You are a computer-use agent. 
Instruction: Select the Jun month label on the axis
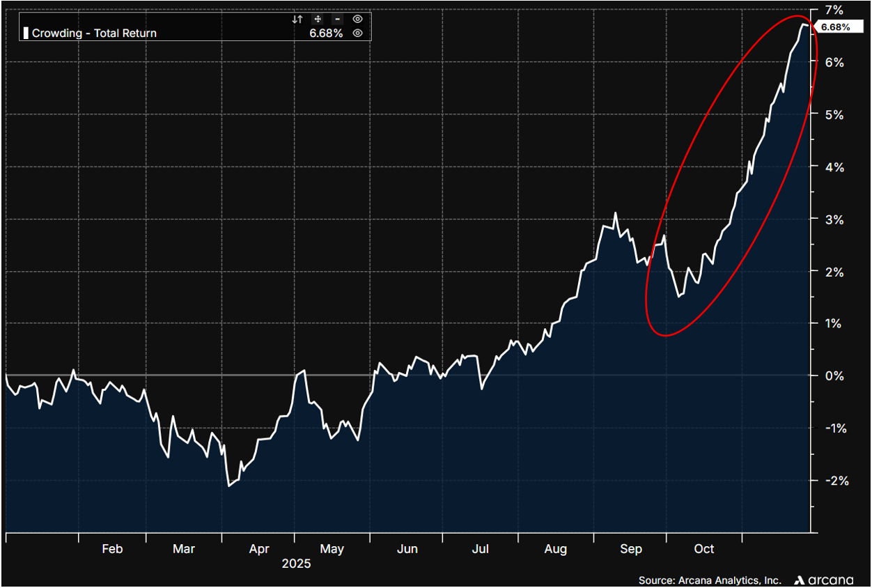pos(407,549)
